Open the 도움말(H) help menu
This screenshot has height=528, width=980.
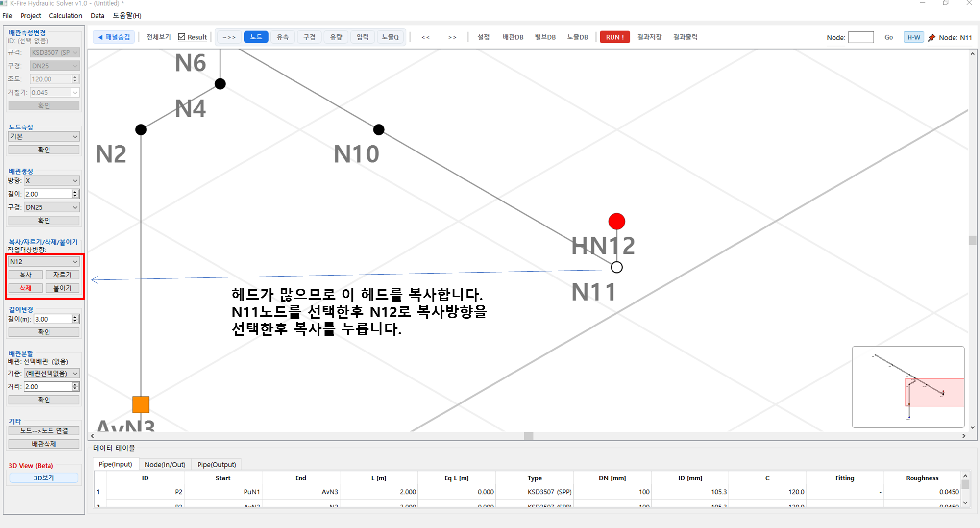[x=127, y=16]
